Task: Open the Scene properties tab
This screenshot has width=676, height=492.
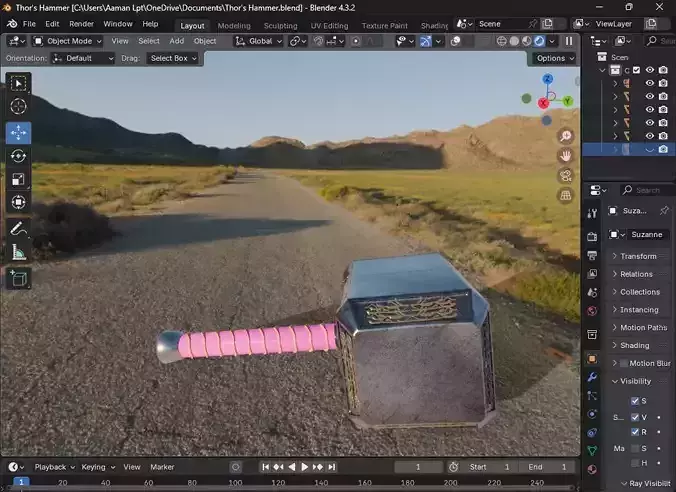Action: pos(592,292)
